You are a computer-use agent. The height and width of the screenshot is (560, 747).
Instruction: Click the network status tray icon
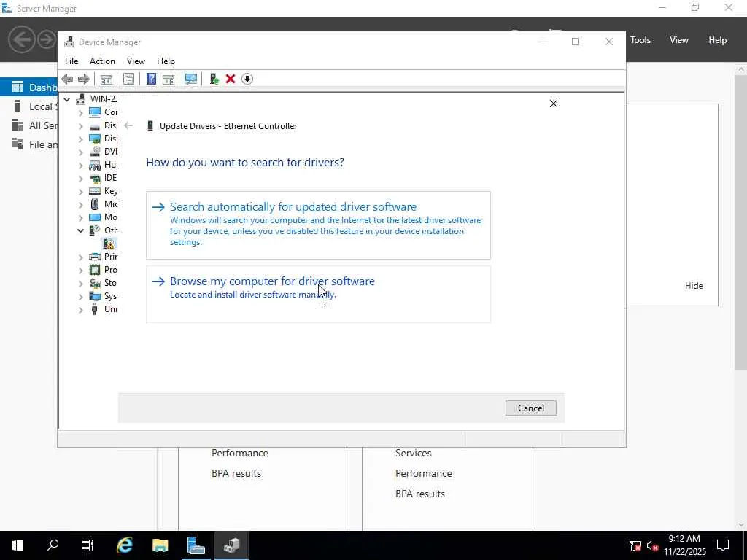[x=635, y=545]
